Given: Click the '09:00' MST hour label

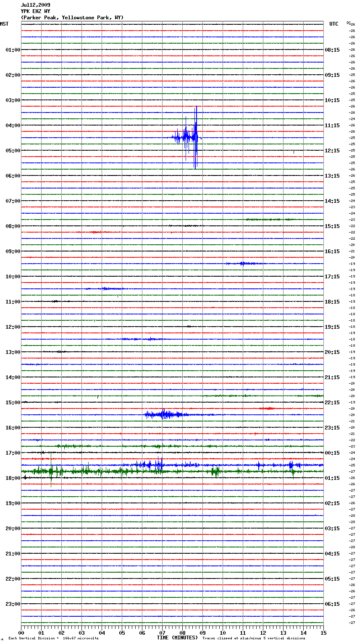Looking at the screenshot, I should [13, 251].
